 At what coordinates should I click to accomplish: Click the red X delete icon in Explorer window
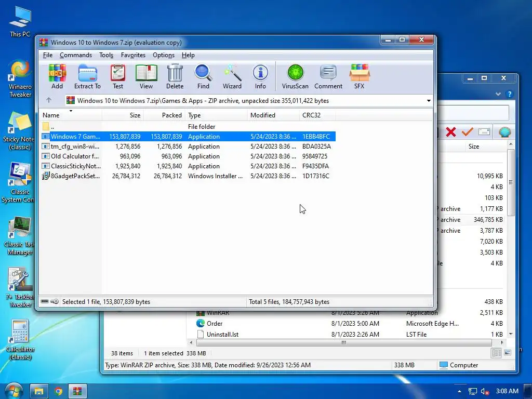pos(450,131)
